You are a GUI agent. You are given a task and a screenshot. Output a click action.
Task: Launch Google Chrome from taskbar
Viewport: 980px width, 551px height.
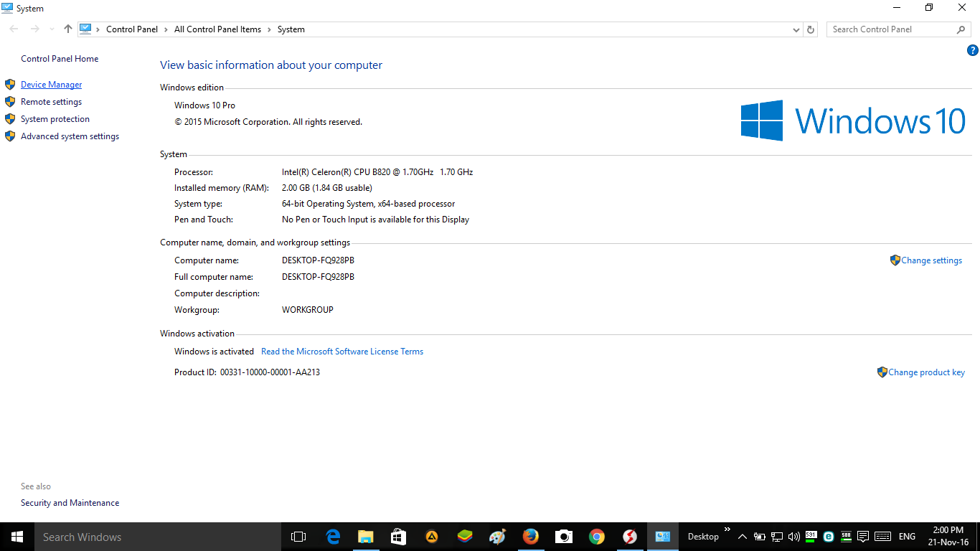(597, 537)
